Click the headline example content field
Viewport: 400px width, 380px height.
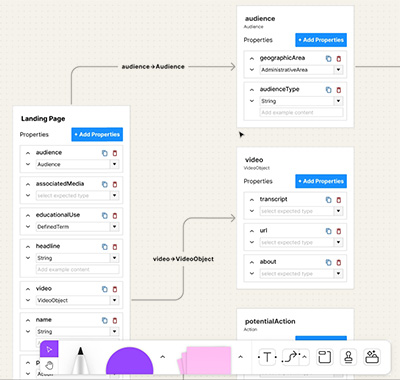click(x=77, y=269)
